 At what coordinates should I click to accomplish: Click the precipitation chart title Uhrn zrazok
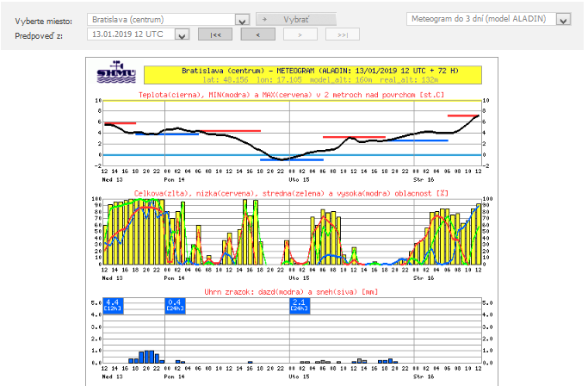click(x=291, y=292)
